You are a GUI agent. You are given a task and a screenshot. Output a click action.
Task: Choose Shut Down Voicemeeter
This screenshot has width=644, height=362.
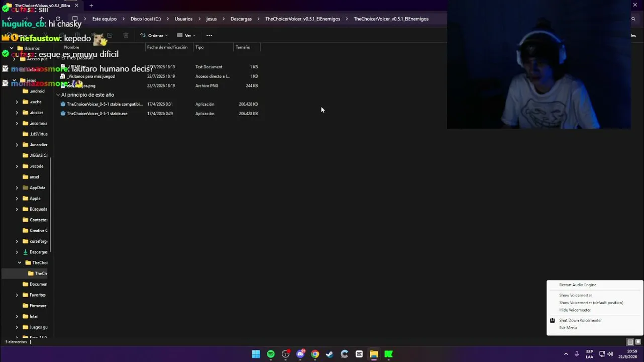point(580,320)
